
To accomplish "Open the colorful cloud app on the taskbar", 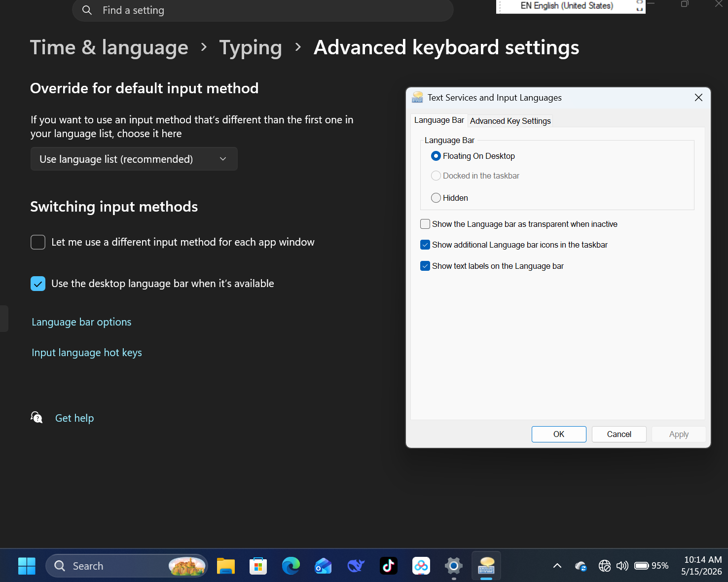I will click(x=421, y=566).
